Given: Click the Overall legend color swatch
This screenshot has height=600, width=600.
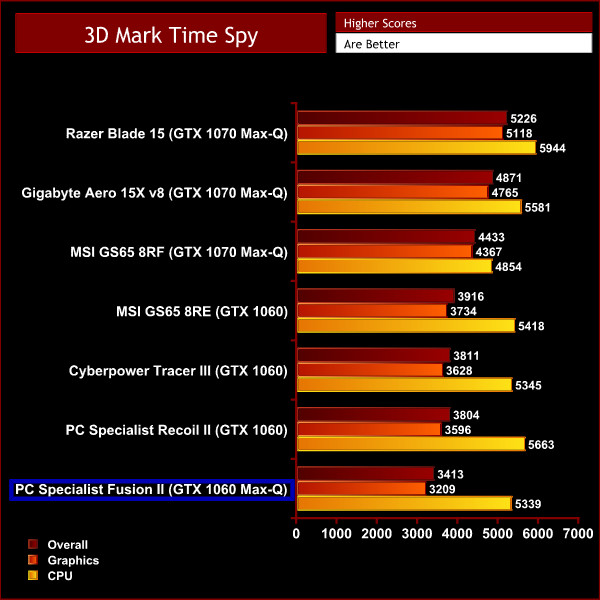Looking at the screenshot, I should [x=33, y=544].
